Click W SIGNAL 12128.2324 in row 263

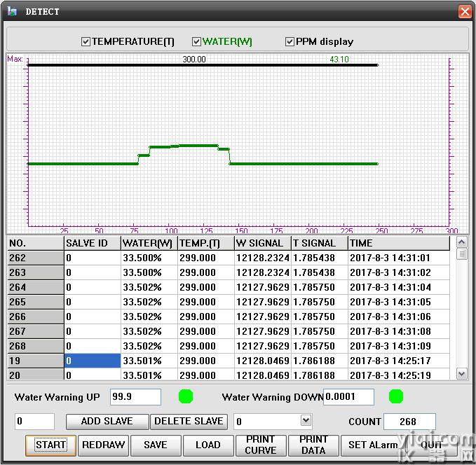(x=263, y=272)
